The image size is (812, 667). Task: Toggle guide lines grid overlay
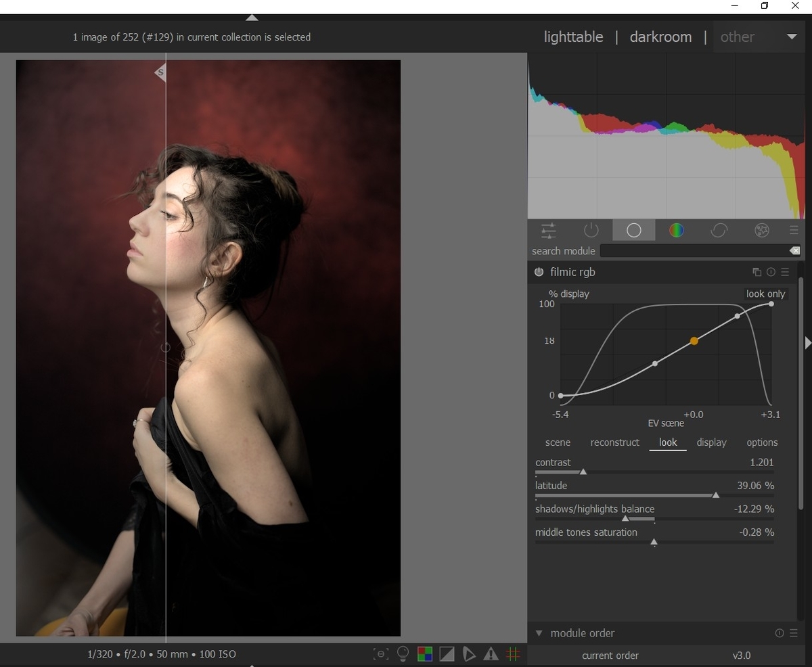click(513, 654)
